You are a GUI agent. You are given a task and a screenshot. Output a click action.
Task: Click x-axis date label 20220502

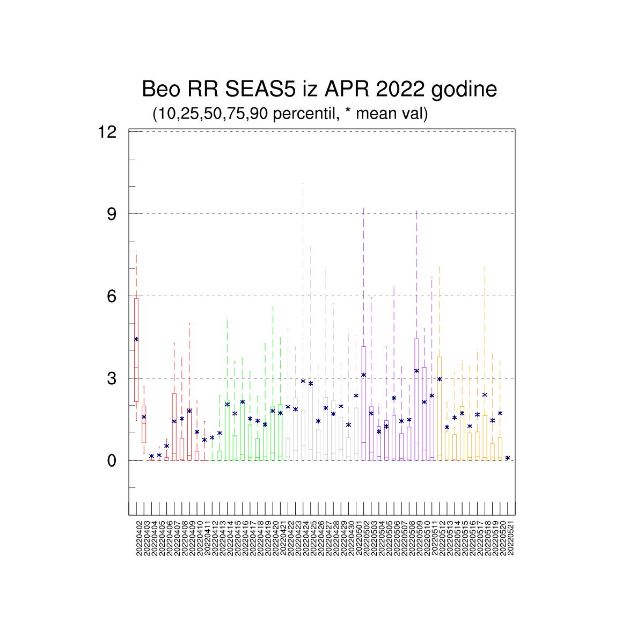pyautogui.click(x=367, y=538)
